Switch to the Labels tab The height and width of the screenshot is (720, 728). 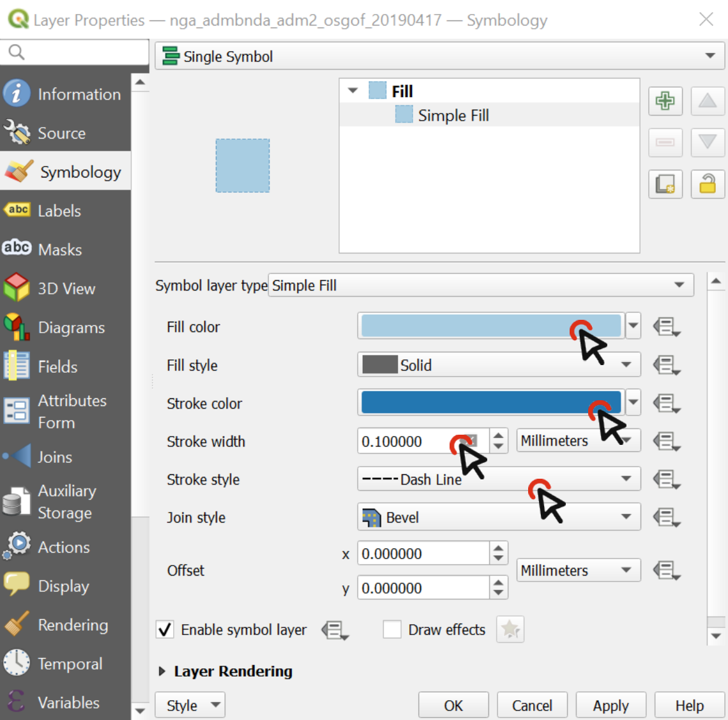coord(59,211)
